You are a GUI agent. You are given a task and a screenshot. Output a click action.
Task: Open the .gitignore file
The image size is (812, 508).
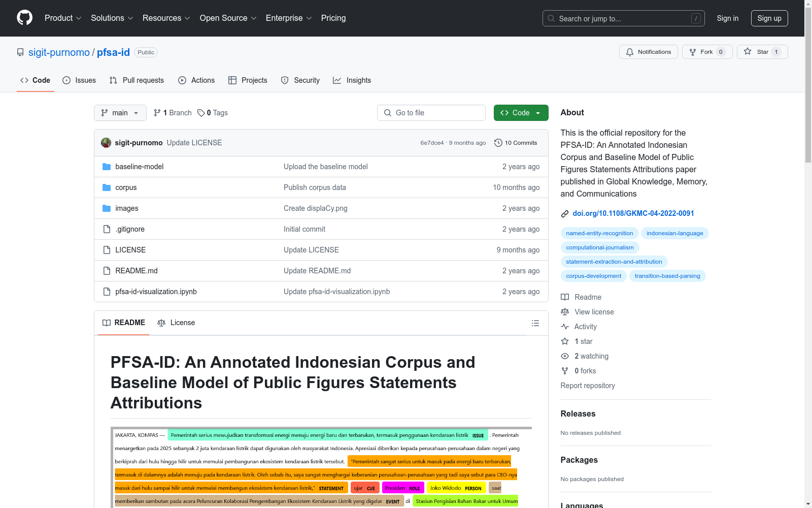pos(130,229)
